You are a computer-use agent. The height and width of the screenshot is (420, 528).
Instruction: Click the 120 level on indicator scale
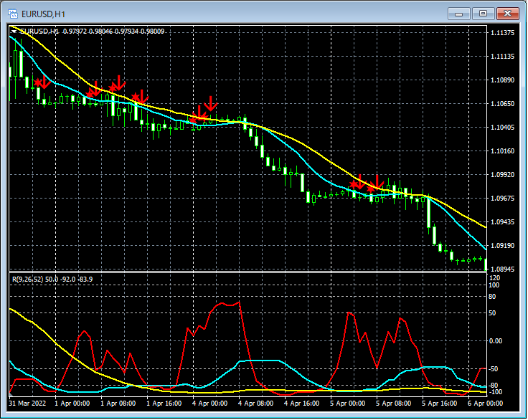pyautogui.click(x=494, y=276)
